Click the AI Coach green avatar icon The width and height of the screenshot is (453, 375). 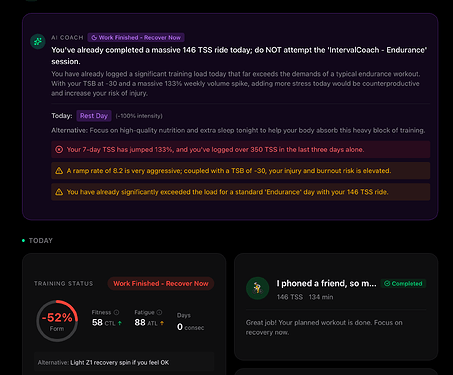point(38,41)
